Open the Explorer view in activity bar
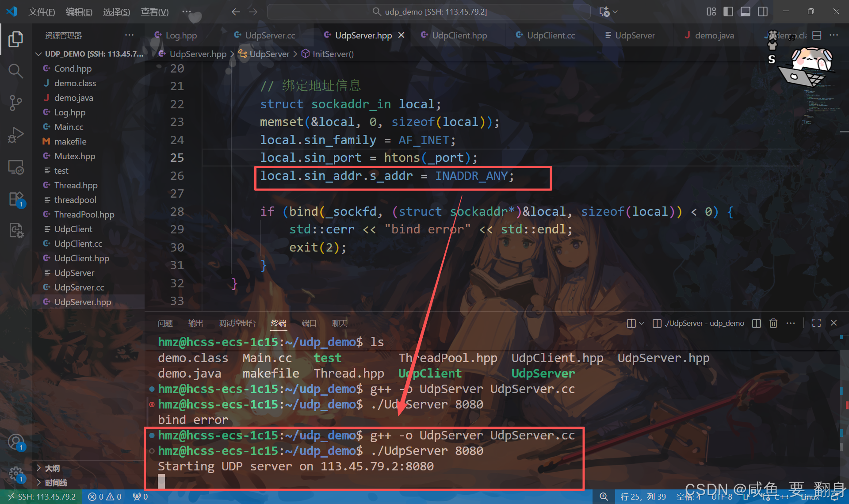 (x=15, y=39)
